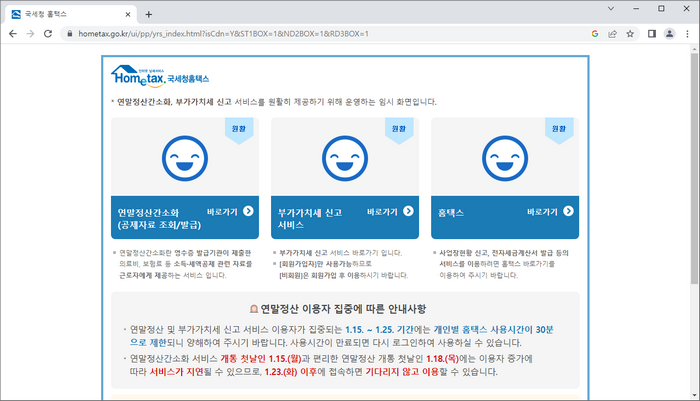Click the red text '1.18.(목)'
700x401 pixels.
[442, 359]
